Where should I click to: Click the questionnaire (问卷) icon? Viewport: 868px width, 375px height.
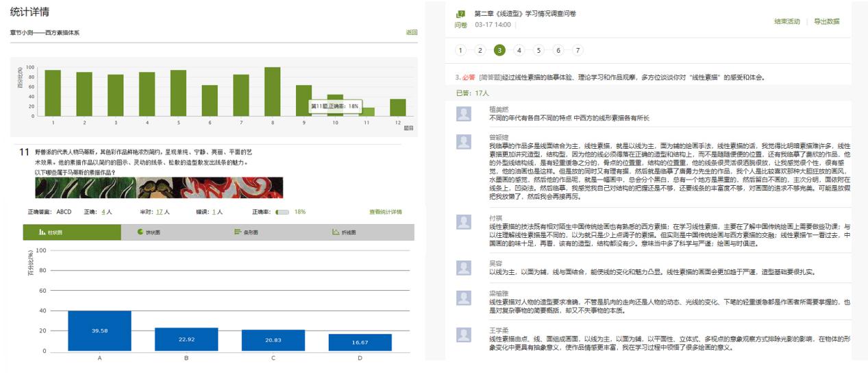[460, 14]
